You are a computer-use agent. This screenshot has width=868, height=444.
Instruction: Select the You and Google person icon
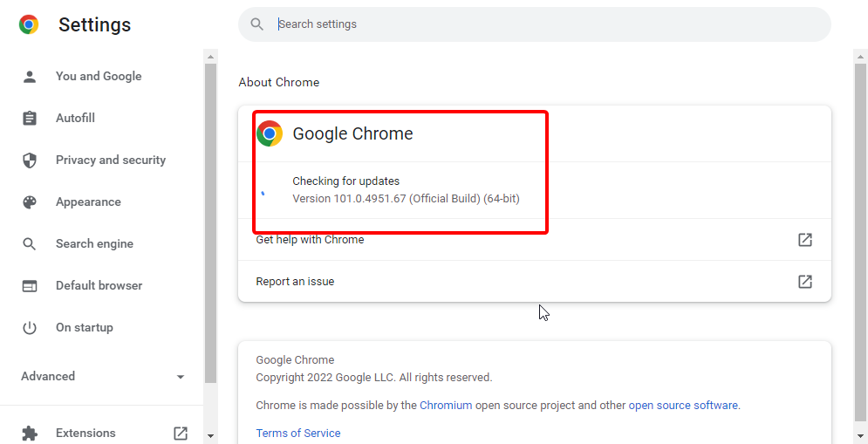pos(30,77)
